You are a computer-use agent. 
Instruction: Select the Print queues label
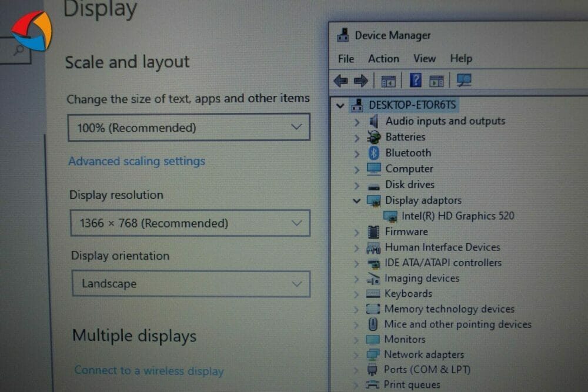pos(412,384)
